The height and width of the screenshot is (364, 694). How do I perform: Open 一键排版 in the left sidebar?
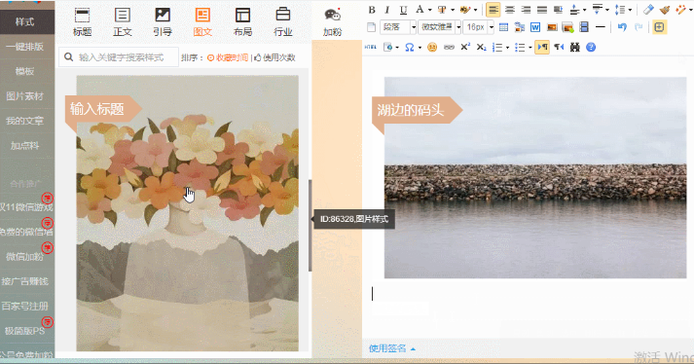[x=25, y=46]
